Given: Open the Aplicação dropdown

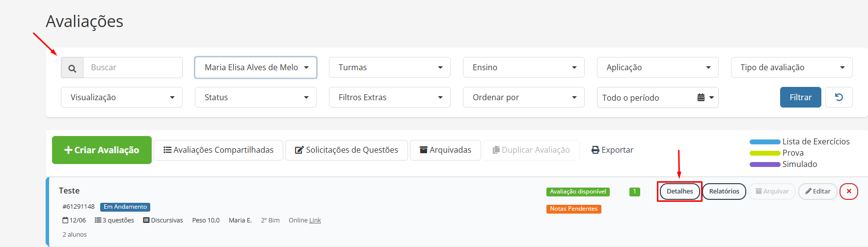Looking at the screenshot, I should tap(658, 68).
